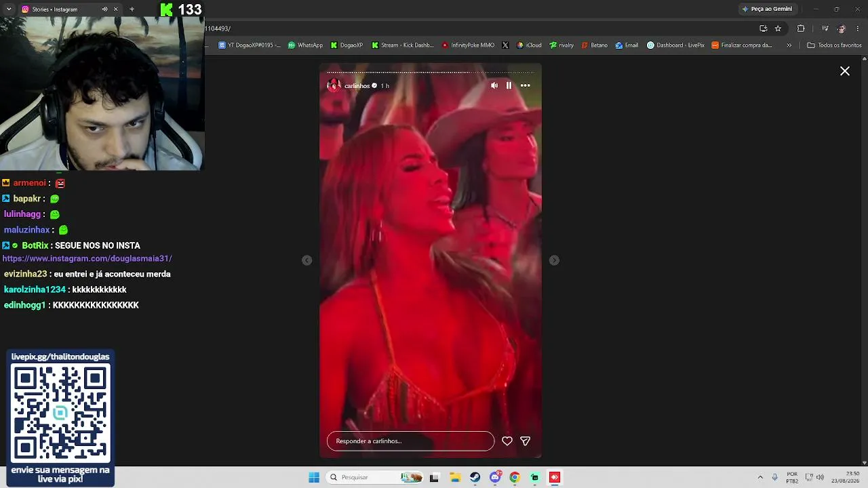Open the Chrome three-dot menu

[859, 28]
